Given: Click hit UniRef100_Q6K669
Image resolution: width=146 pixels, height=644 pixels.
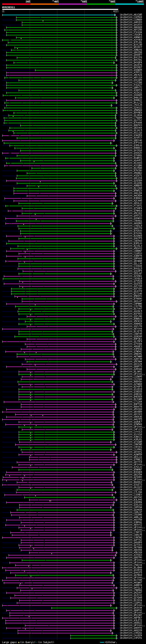Looking at the screenshot, I should pyautogui.click(x=131, y=27).
